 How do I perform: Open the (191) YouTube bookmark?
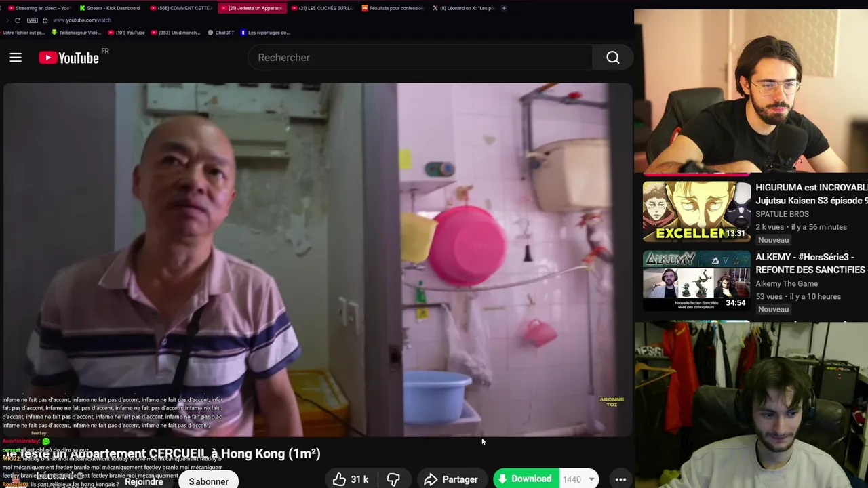tap(126, 33)
